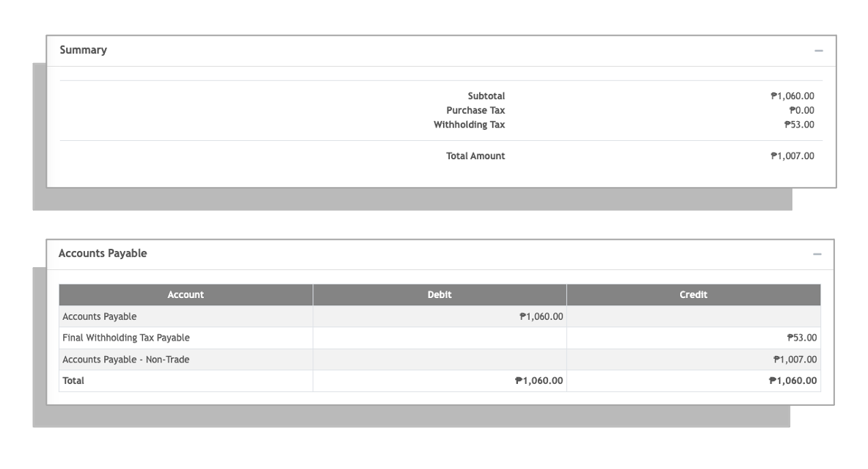868x469 pixels.
Task: Collapse the Accounts Payable panel minus icon
Action: coord(817,254)
